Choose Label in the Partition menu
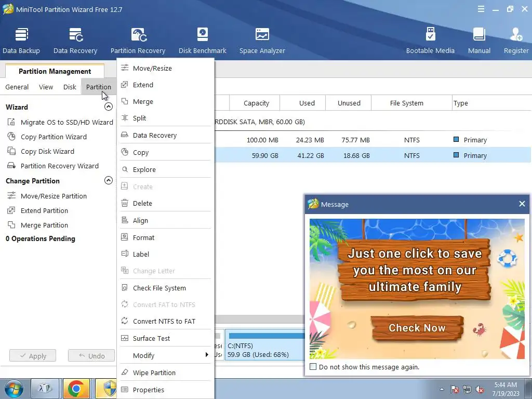Viewport: 532px width, 399px height. (165, 254)
